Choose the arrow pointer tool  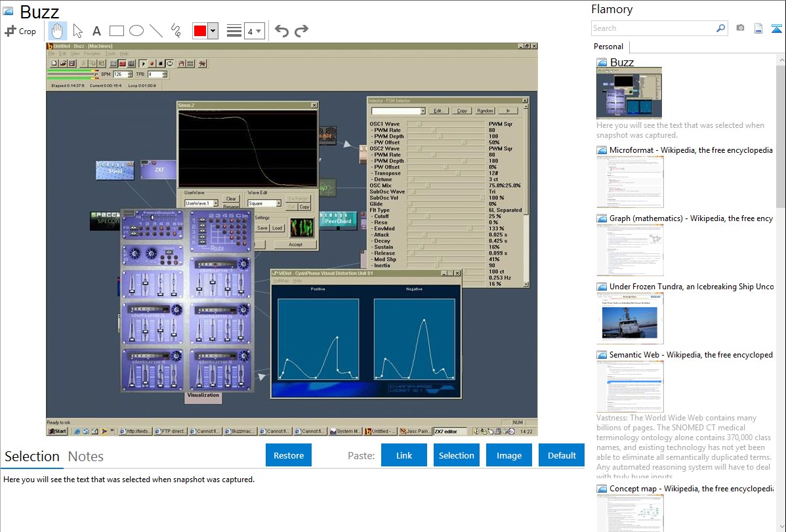click(77, 31)
